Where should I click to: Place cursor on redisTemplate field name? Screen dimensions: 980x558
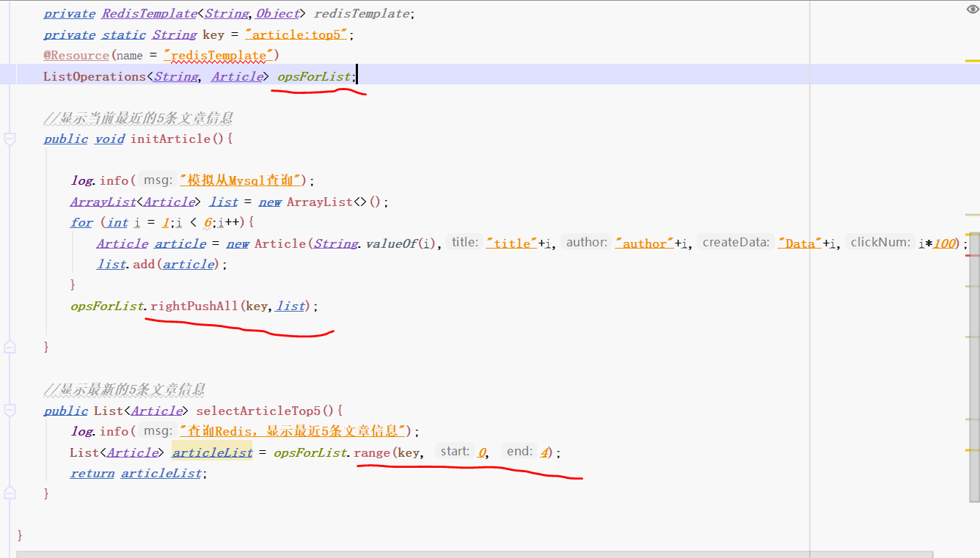[x=363, y=14]
